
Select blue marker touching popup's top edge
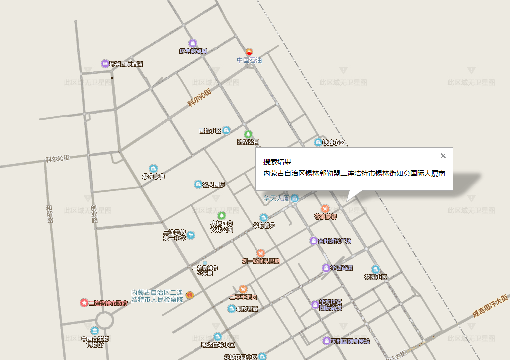pos(318,142)
